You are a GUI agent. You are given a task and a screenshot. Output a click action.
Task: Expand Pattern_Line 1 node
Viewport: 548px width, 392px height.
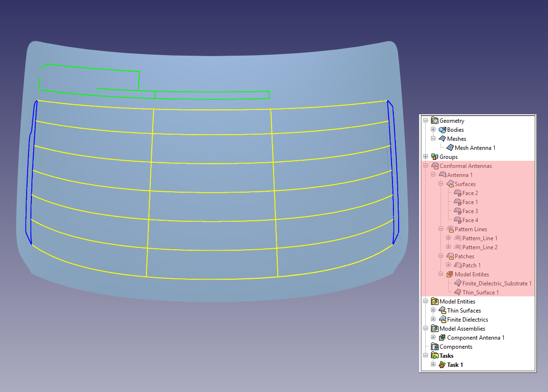pyautogui.click(x=449, y=238)
